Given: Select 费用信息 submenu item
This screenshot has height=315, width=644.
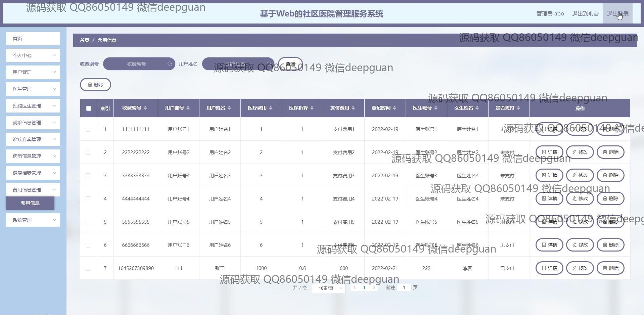Looking at the screenshot, I should [x=30, y=203].
